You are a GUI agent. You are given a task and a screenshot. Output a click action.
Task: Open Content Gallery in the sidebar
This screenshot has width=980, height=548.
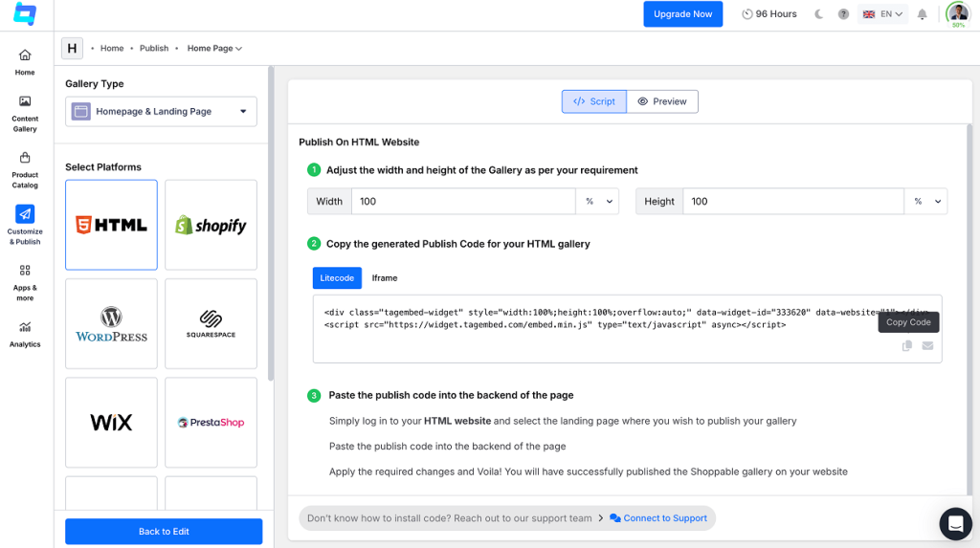coord(25,114)
